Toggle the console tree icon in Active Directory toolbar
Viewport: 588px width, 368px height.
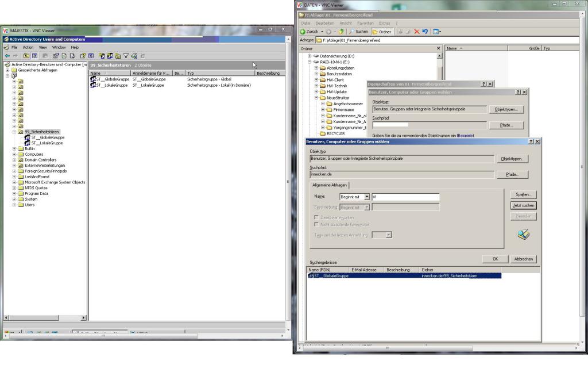pos(34,56)
